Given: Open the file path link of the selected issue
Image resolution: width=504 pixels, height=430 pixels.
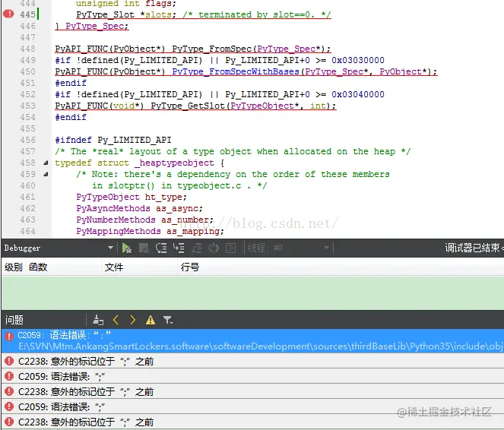Looking at the screenshot, I should pyautogui.click(x=261, y=346).
